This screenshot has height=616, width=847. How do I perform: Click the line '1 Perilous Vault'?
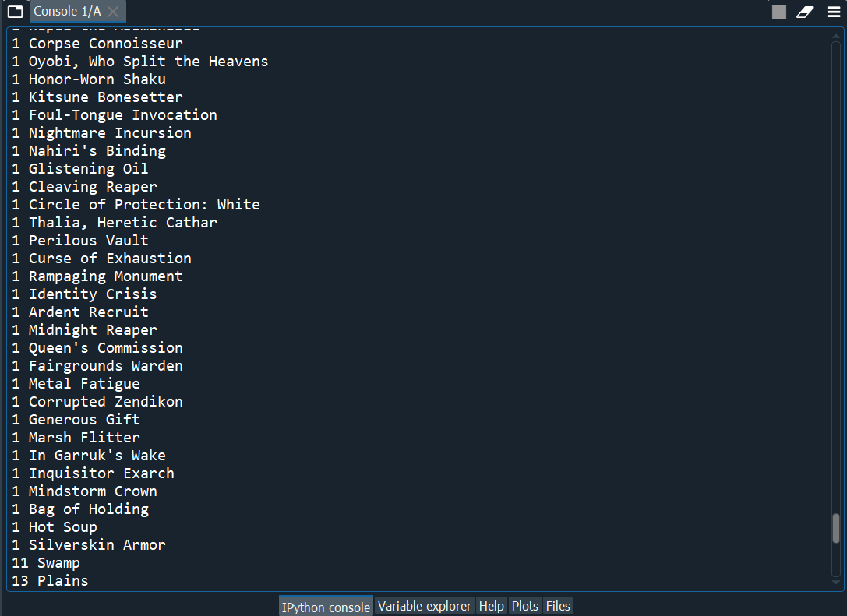click(x=80, y=240)
